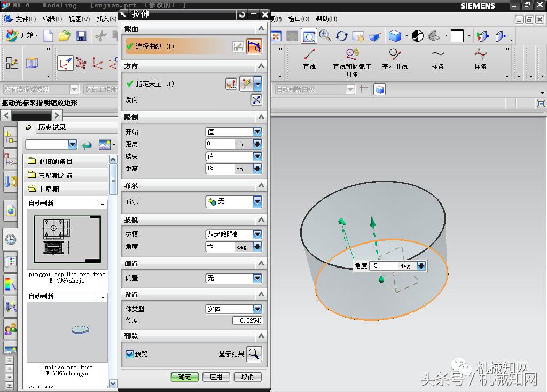Click the Cancel (取消) button
Image resolution: width=547 pixels, height=392 pixels.
pos(247,377)
